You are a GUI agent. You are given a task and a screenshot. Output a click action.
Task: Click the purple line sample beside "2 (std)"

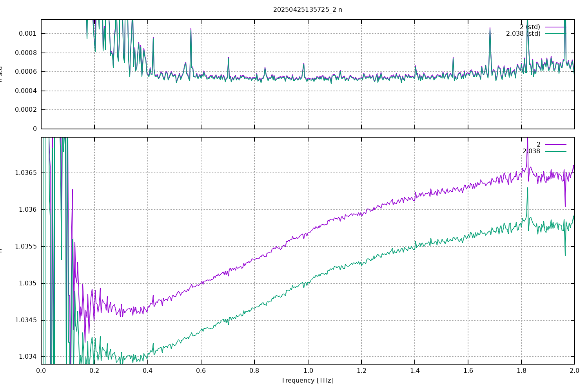click(555, 27)
